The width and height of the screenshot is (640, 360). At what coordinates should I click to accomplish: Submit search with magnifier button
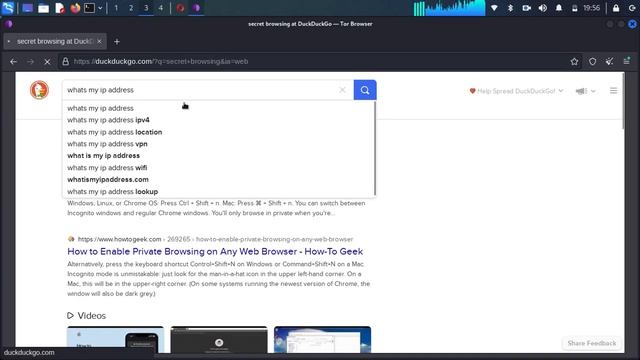click(x=365, y=90)
